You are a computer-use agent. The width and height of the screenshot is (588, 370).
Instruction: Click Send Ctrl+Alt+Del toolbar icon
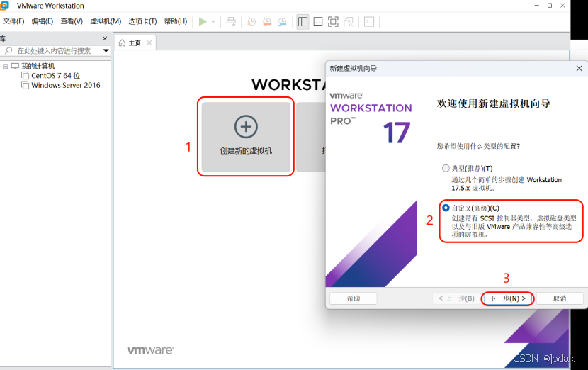[232, 22]
